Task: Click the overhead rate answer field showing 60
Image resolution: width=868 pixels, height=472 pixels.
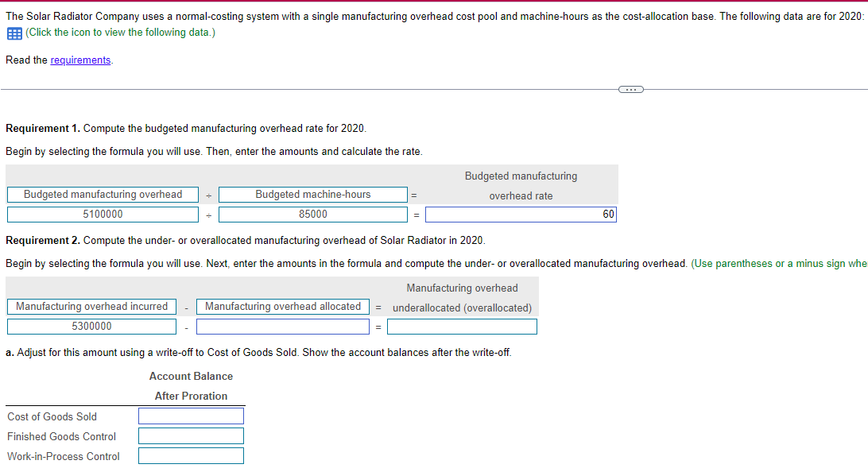Action: pos(521,214)
